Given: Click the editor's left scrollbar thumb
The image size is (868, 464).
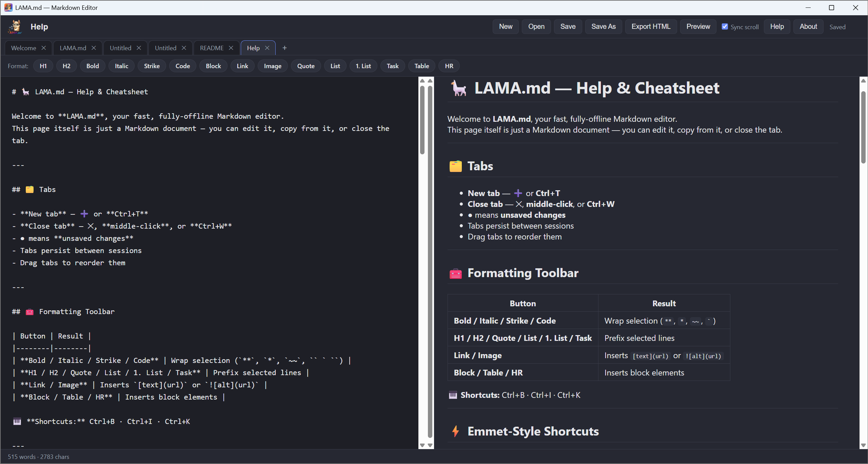Looking at the screenshot, I should (x=422, y=120).
